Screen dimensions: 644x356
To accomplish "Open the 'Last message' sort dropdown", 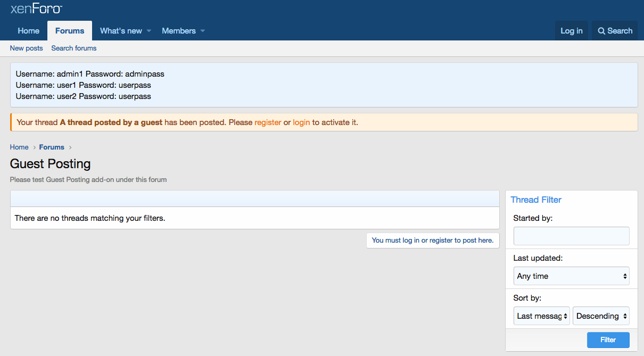I will click(x=541, y=316).
